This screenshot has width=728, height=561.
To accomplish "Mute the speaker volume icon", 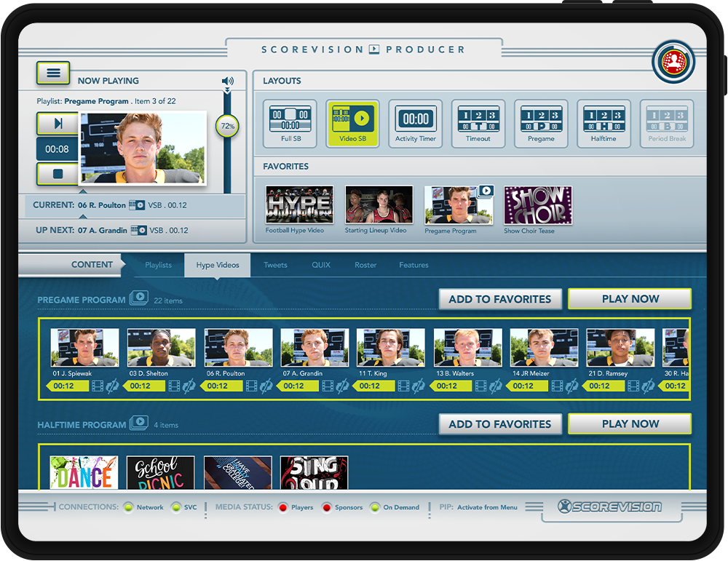I will point(227,81).
